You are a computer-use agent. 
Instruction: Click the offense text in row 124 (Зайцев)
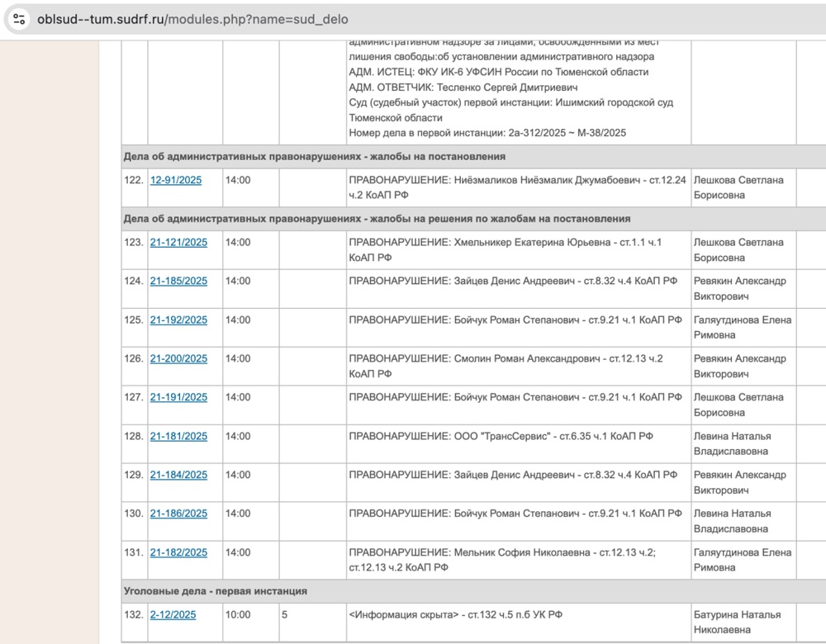pos(513,282)
